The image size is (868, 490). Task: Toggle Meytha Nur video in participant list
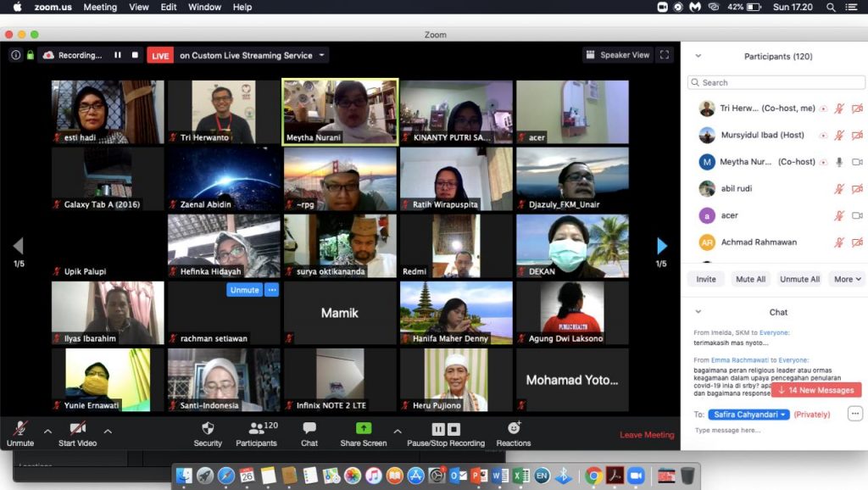(x=857, y=162)
